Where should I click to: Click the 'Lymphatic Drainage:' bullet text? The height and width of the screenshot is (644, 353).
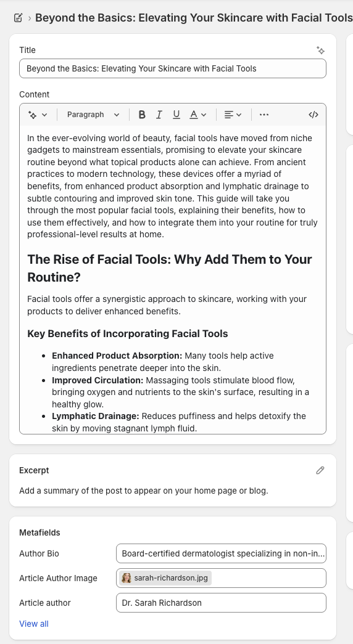coord(96,416)
